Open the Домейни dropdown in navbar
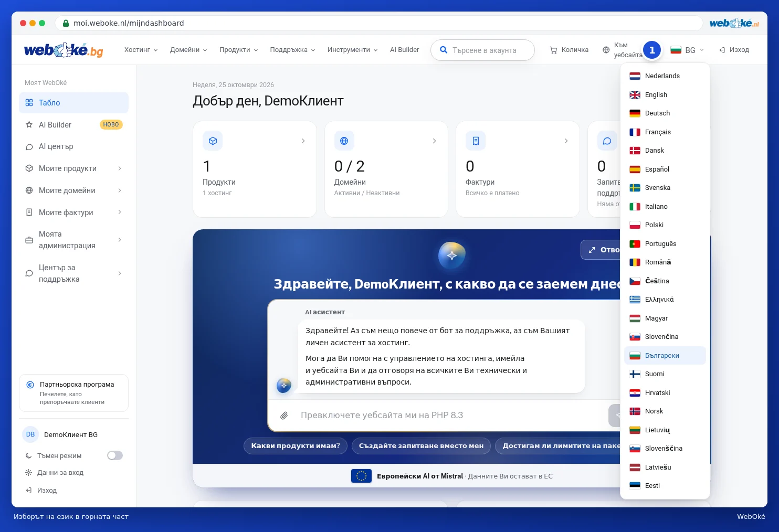This screenshot has width=779, height=532. [188, 50]
